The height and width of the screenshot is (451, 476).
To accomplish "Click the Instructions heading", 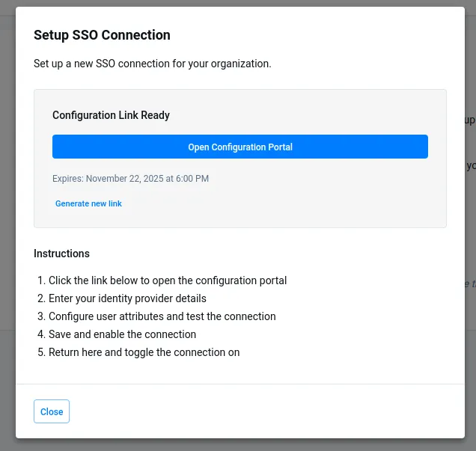I will (x=61, y=254).
